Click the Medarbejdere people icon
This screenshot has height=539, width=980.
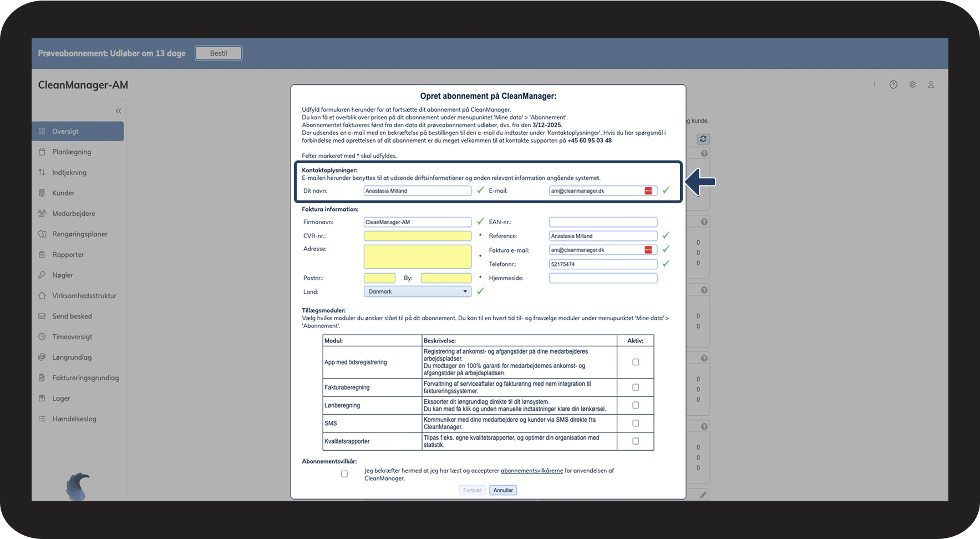(x=42, y=214)
